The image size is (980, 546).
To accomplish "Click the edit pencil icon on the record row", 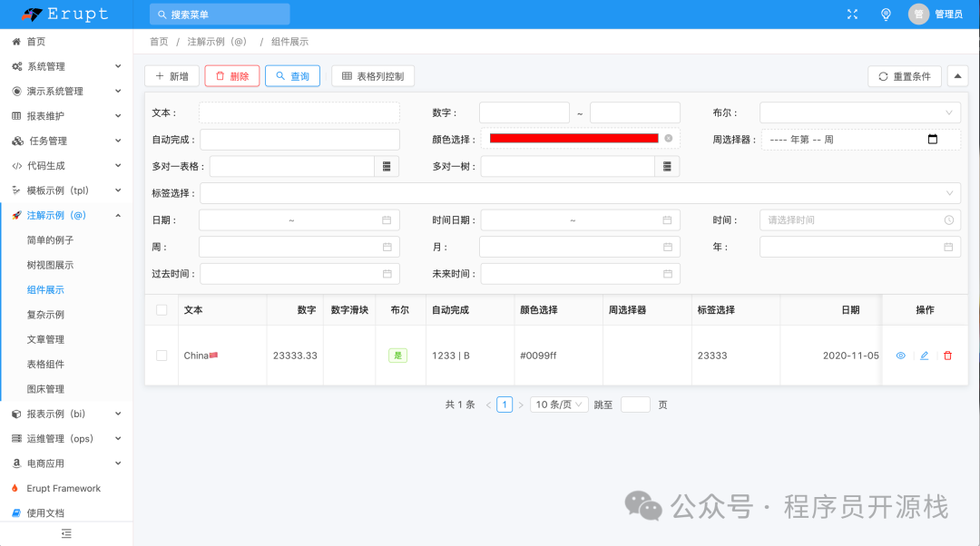I will tap(924, 356).
